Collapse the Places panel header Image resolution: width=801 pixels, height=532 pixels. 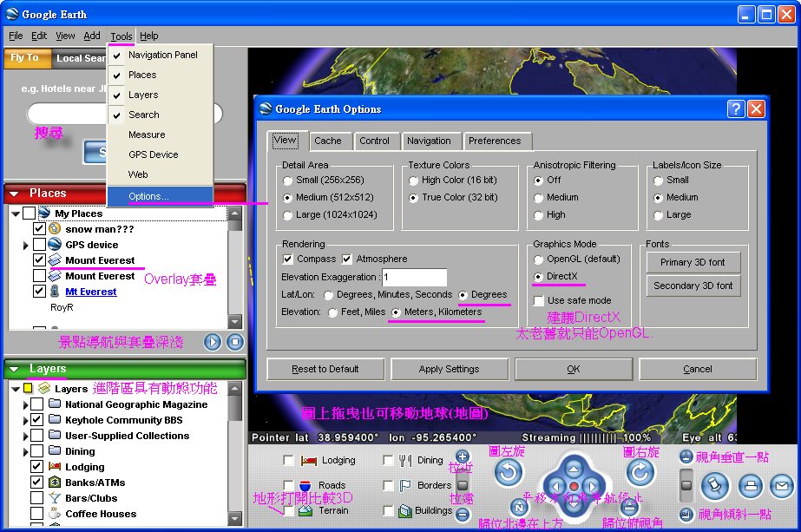tap(14, 194)
